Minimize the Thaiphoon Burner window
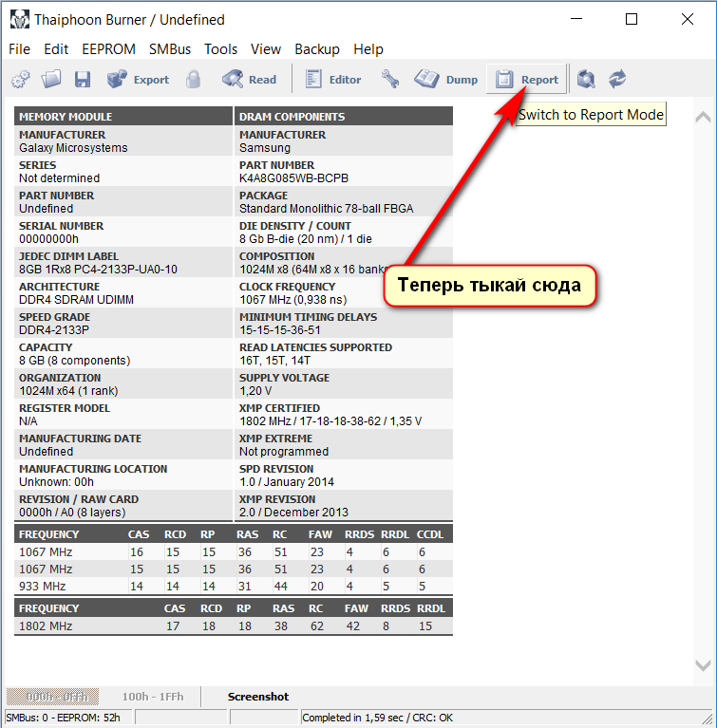The image size is (717, 728). click(576, 19)
